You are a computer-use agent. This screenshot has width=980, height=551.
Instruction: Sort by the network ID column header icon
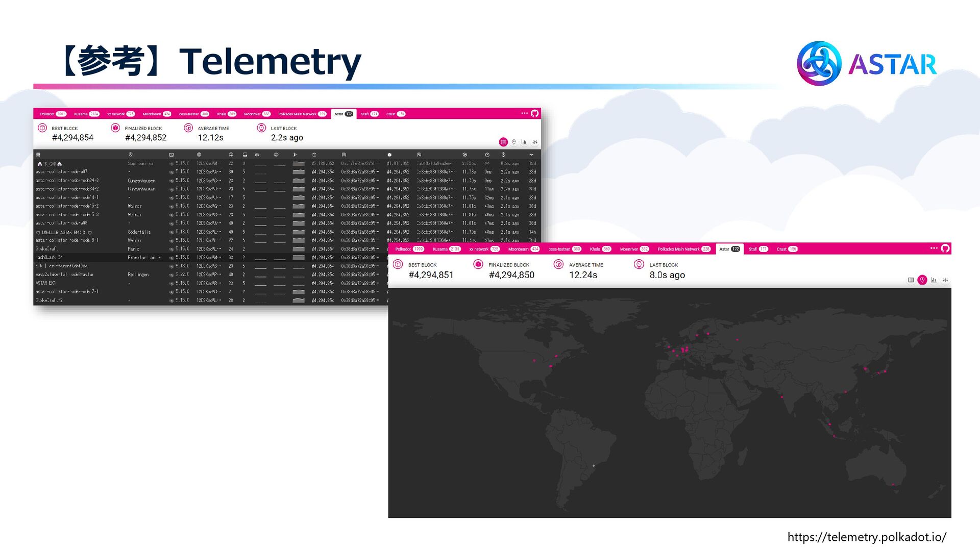(x=199, y=155)
